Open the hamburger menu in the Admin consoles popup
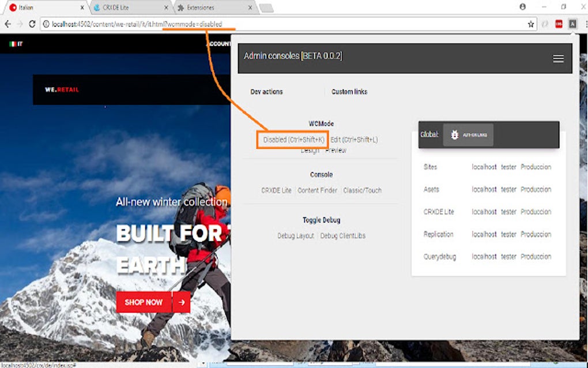 (557, 58)
